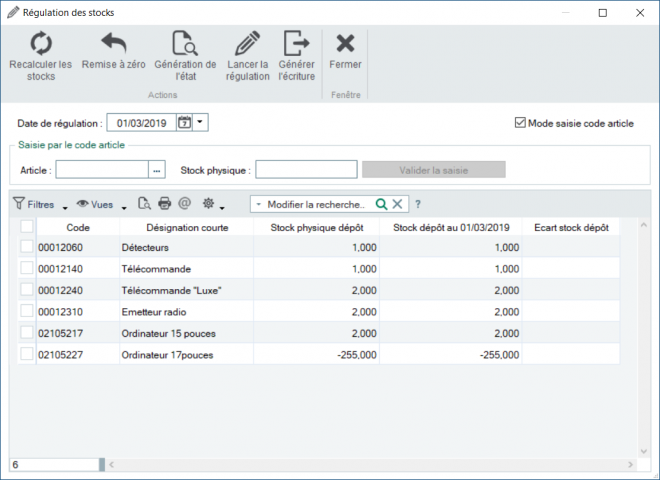Click the email @ icon
The height and width of the screenshot is (480, 660).
click(184, 203)
